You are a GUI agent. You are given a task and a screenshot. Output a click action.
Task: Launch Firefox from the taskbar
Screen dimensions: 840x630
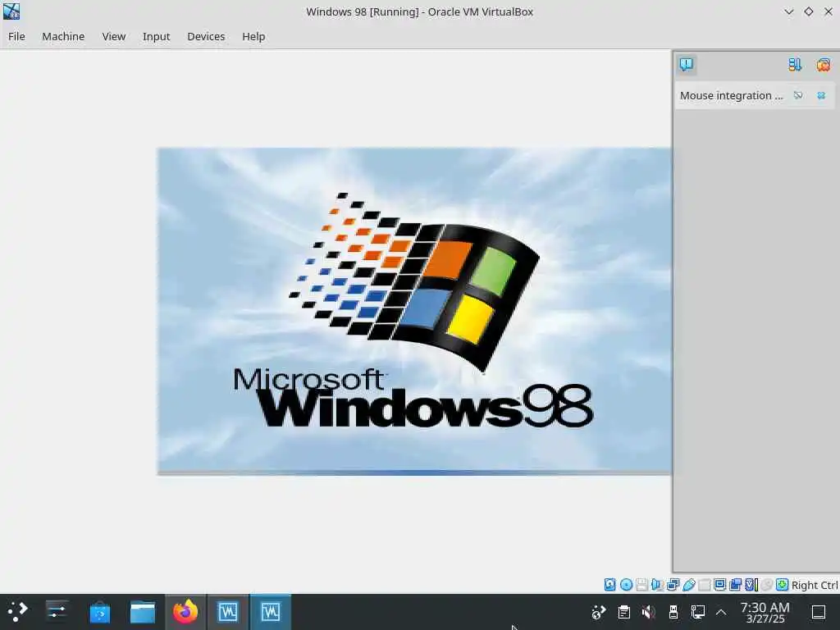pos(185,612)
